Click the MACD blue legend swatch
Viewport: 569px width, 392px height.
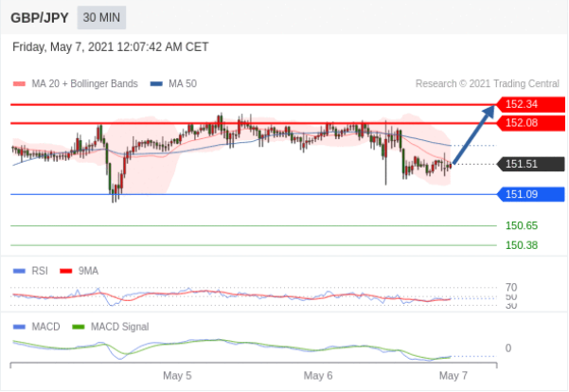click(x=19, y=327)
